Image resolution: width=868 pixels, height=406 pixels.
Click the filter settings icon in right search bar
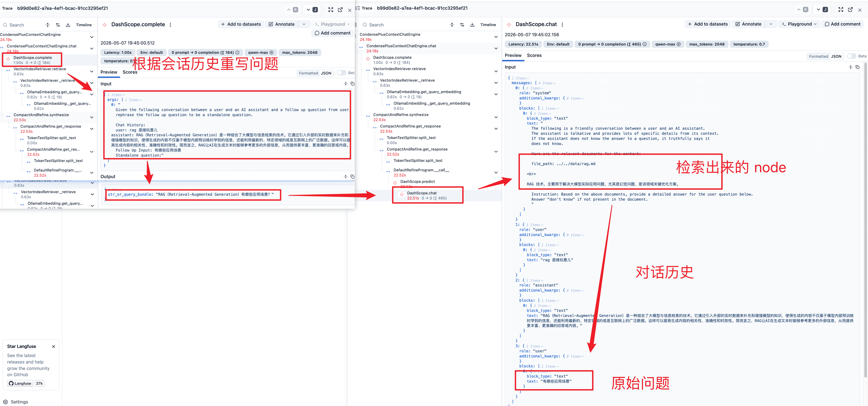[462, 25]
